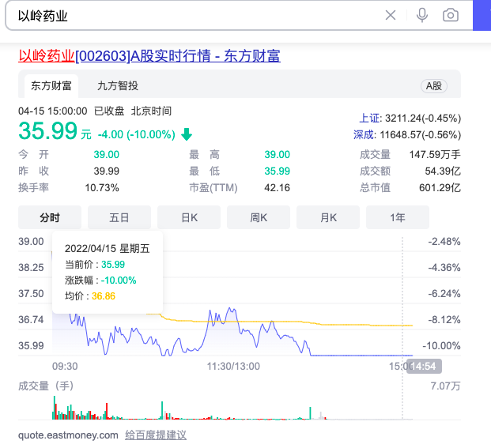The width and height of the screenshot is (491, 448).
Task: Click the 09:30 label on the chart axis
Action: pyautogui.click(x=65, y=366)
